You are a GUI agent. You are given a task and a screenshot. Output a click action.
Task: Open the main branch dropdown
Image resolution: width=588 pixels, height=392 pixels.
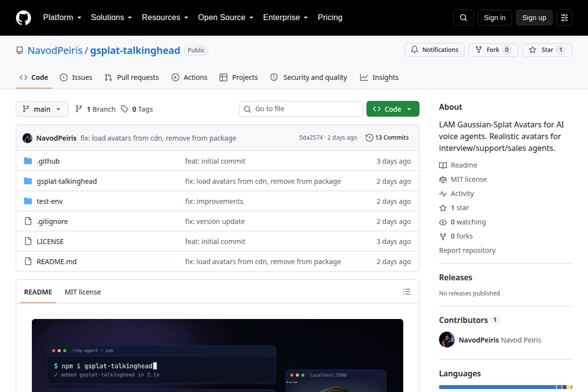[x=42, y=109]
